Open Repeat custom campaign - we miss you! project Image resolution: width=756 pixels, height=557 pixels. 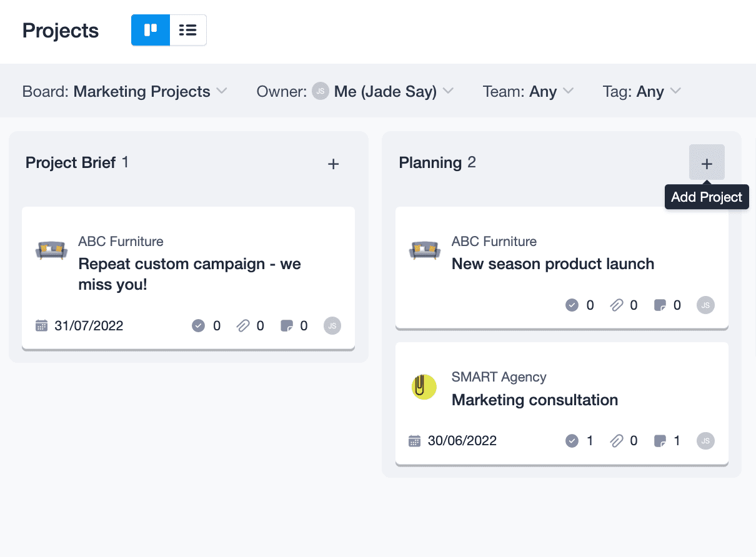pos(189,274)
